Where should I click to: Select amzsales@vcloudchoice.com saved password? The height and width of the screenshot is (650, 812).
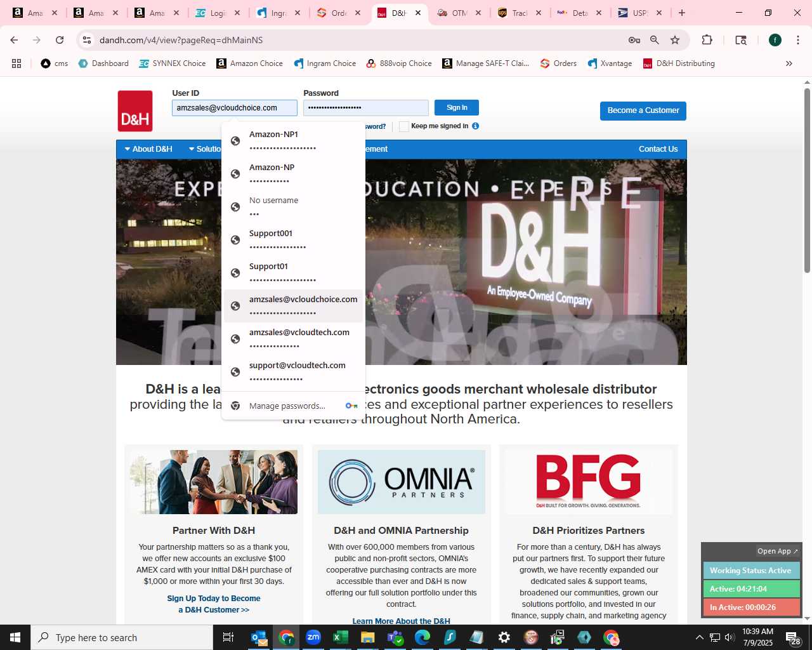(x=294, y=306)
